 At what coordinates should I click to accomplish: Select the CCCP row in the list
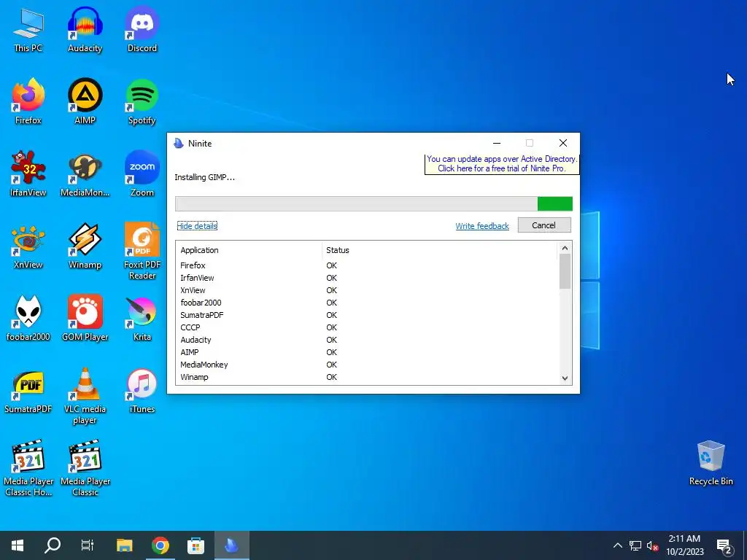pos(367,327)
